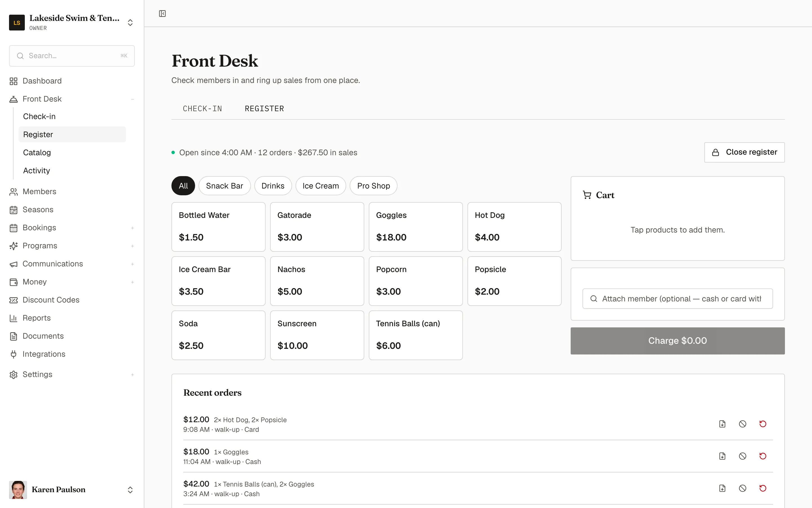
Task: Add Gatorade to the cart
Action: click(x=317, y=227)
